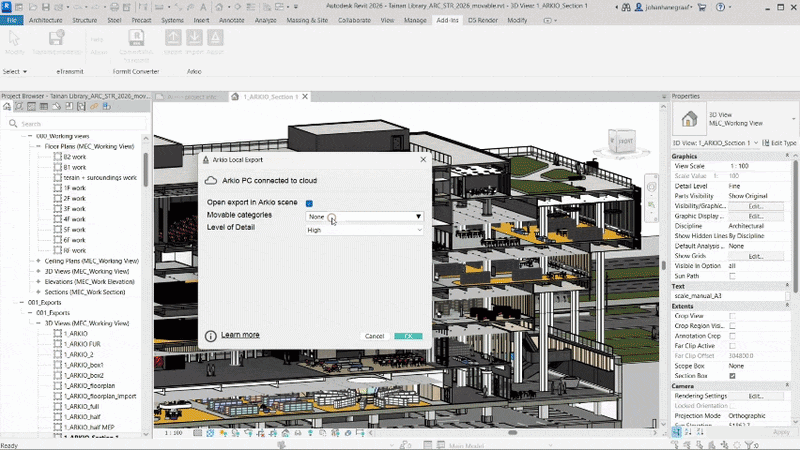Open the Level of Detail dropdown
Screen dimensions: 800x450
pyautogui.click(x=364, y=230)
